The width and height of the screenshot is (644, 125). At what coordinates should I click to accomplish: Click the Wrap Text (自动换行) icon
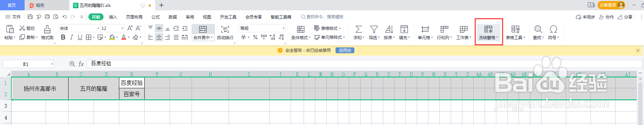pos(225,29)
